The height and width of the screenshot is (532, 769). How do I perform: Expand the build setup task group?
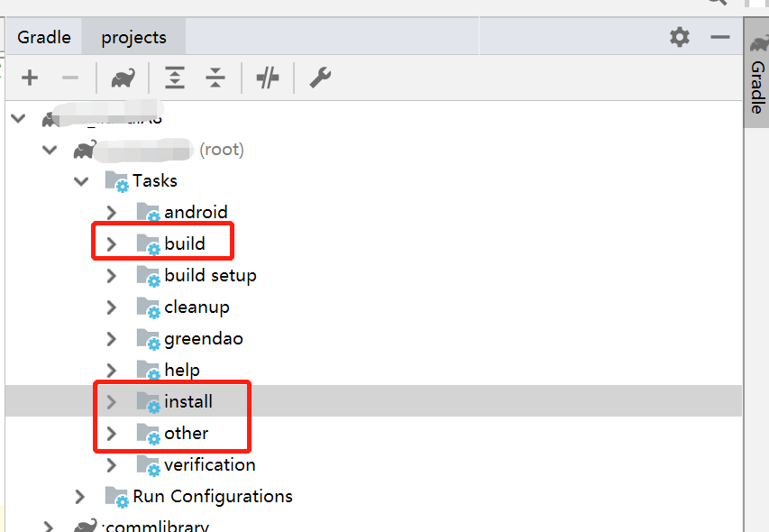(x=111, y=276)
